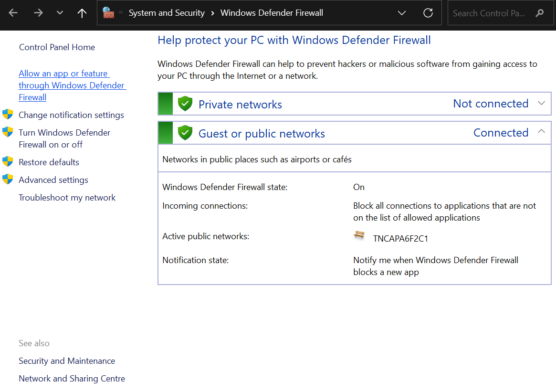This screenshot has height=392, width=556.
Task: Open Change notification settings
Action: tap(71, 115)
